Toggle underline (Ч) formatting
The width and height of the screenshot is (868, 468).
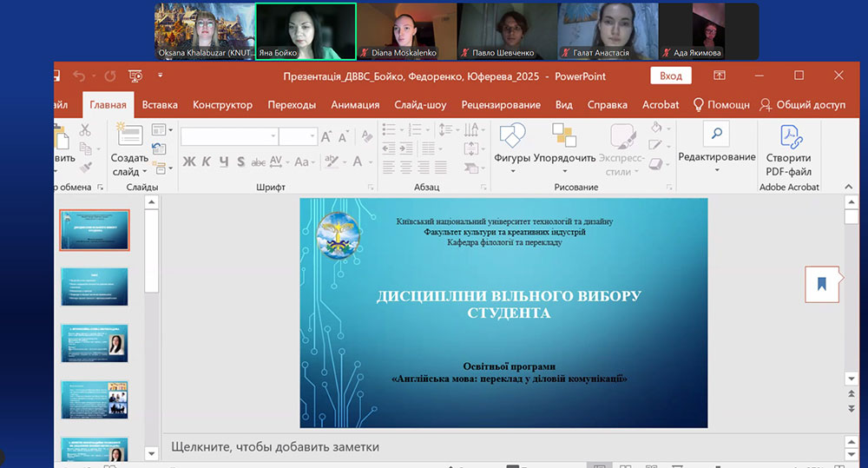click(x=224, y=161)
